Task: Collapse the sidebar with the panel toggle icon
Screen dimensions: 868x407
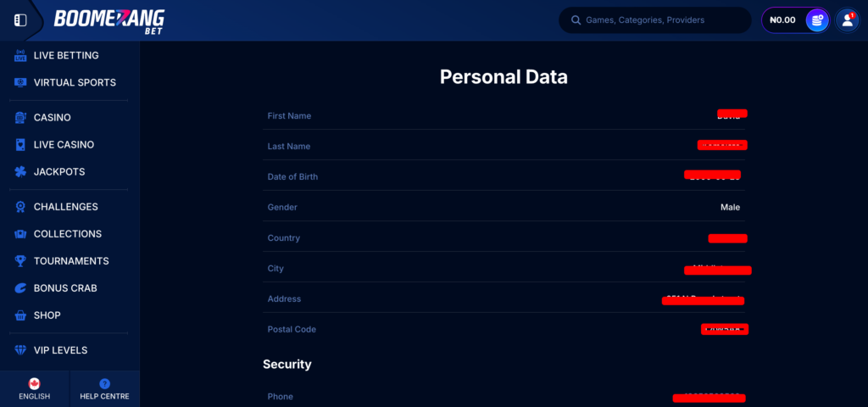Action: point(20,20)
